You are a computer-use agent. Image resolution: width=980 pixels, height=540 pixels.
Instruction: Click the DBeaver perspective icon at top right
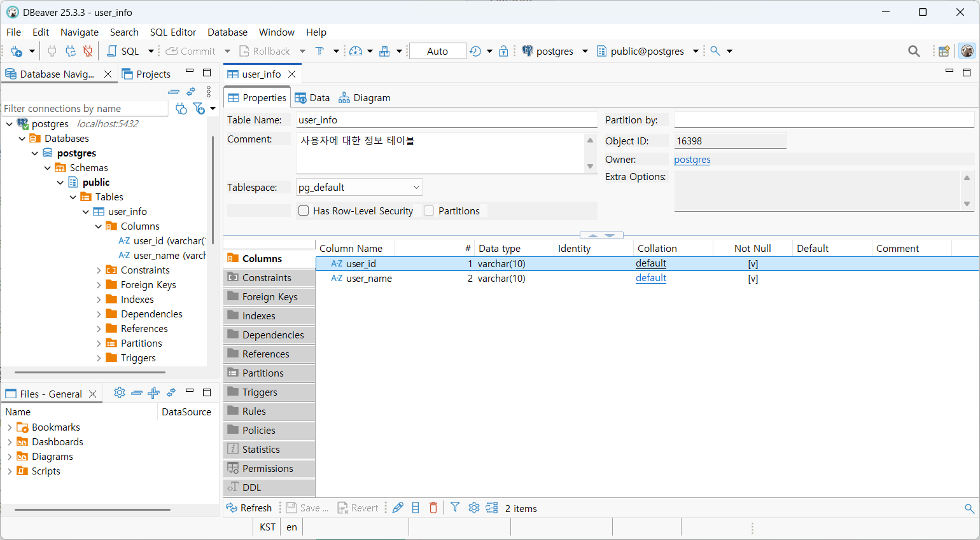coord(967,51)
